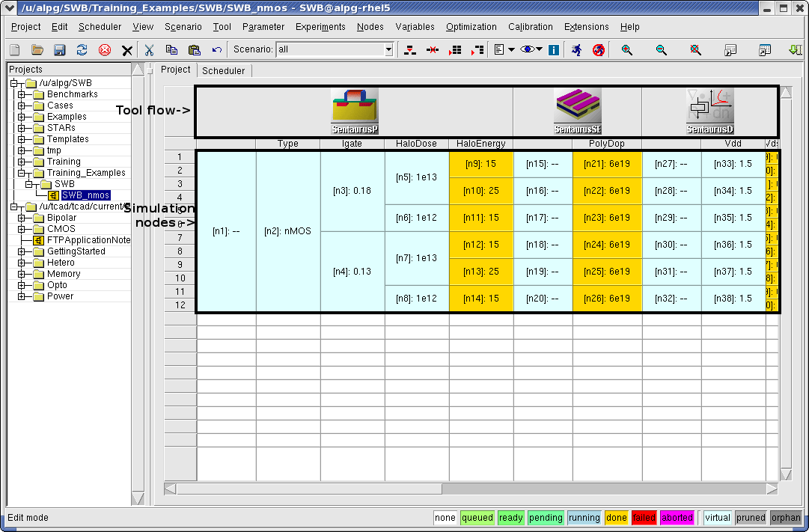This screenshot has width=809, height=532.
Task: Open the Nodes menu
Action: [x=370, y=26]
